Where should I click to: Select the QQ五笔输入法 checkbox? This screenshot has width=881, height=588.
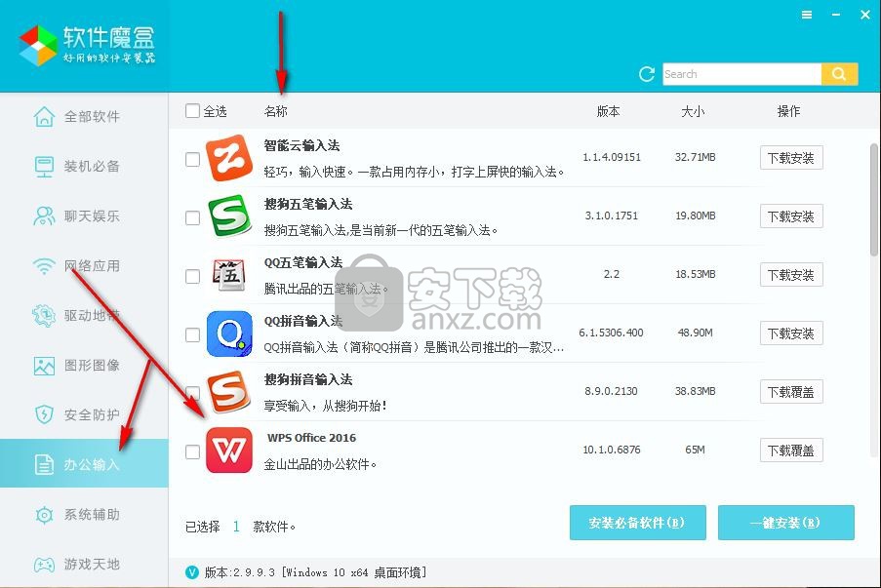(193, 276)
